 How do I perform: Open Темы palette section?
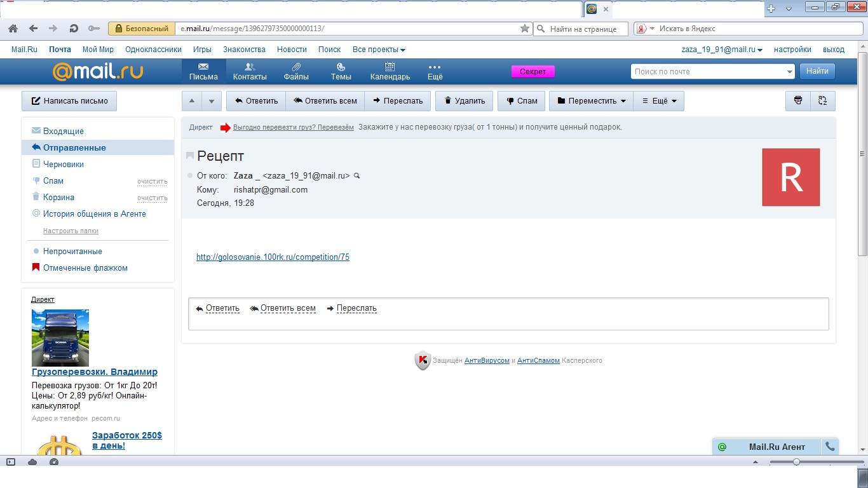pos(341,71)
